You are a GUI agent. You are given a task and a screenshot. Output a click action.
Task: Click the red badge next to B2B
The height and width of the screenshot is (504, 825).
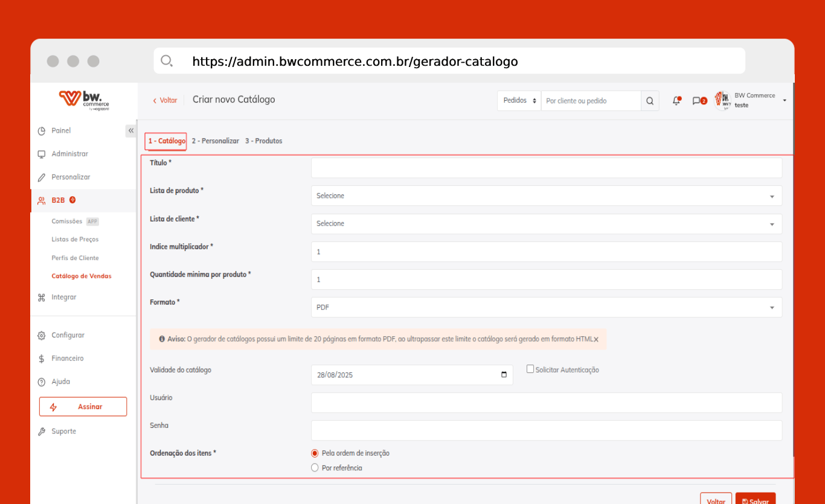coord(72,200)
